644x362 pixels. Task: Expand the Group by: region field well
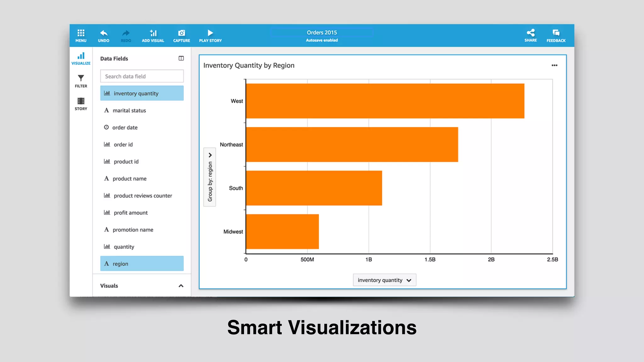coord(210,177)
